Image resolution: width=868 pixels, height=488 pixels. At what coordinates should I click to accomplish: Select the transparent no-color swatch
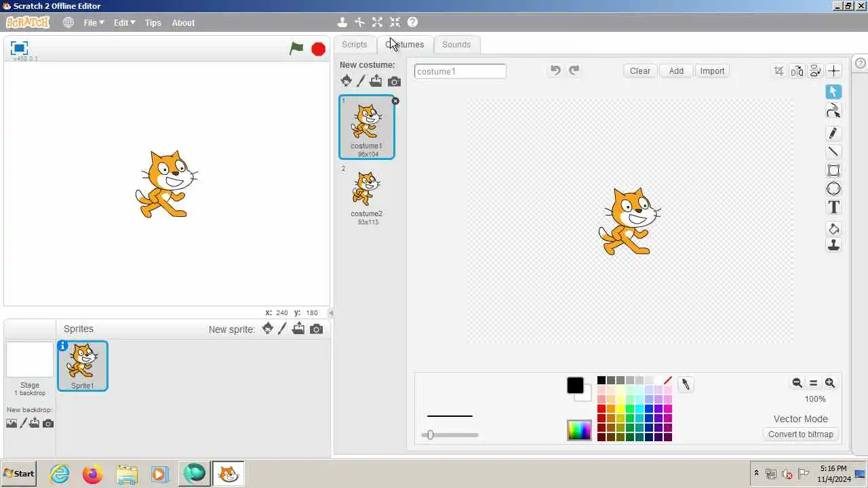click(x=668, y=380)
